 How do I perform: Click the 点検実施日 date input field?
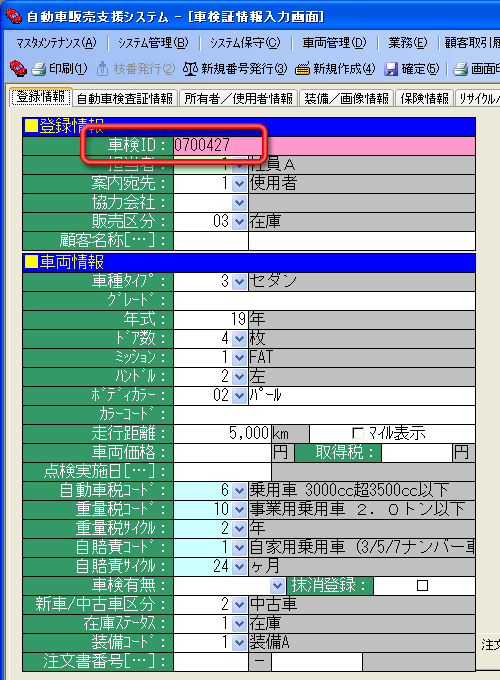(x=222, y=471)
